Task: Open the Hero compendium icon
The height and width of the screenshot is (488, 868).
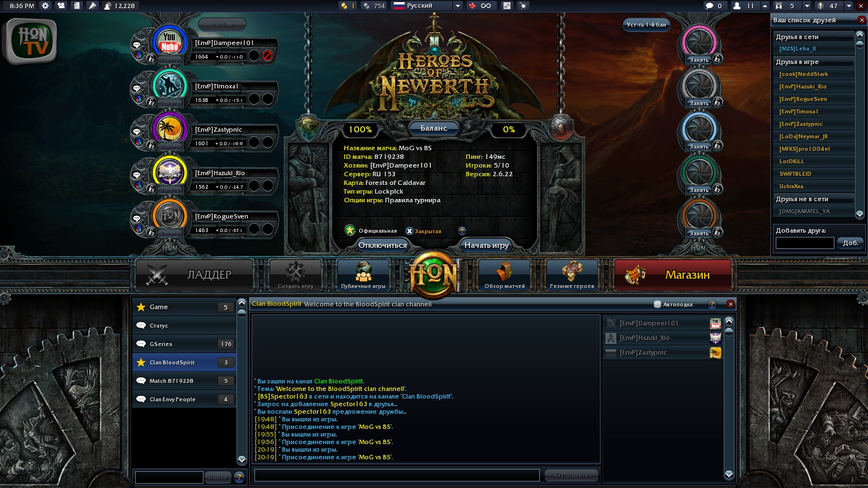Action: (x=572, y=275)
